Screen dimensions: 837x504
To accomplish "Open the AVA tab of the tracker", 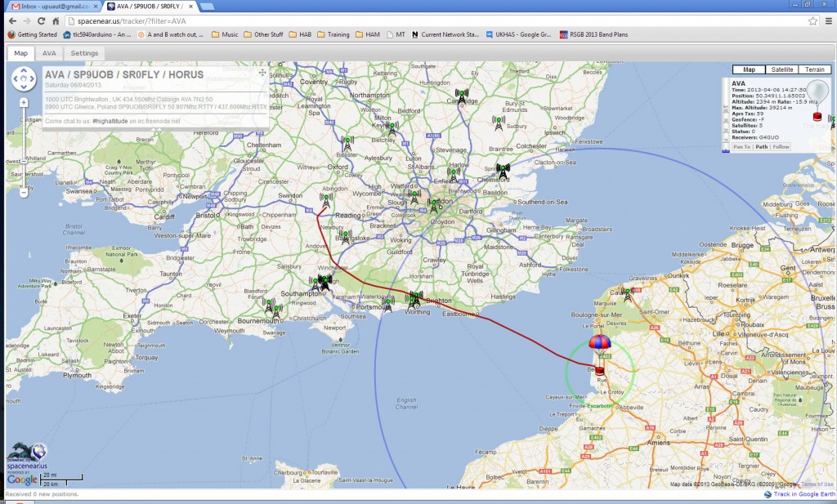I will 49,53.
